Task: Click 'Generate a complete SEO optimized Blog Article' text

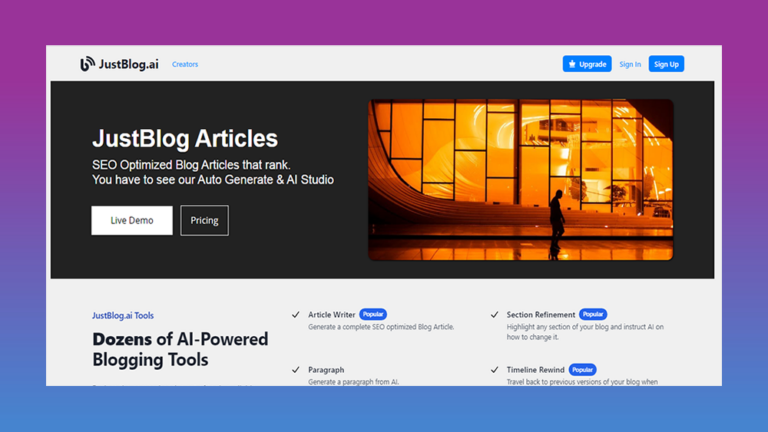Action: 381,327
